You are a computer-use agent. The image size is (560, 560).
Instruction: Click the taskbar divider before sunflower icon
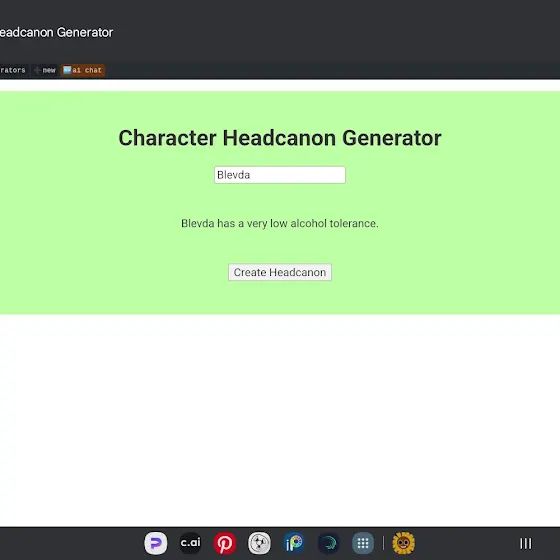pyautogui.click(x=383, y=543)
